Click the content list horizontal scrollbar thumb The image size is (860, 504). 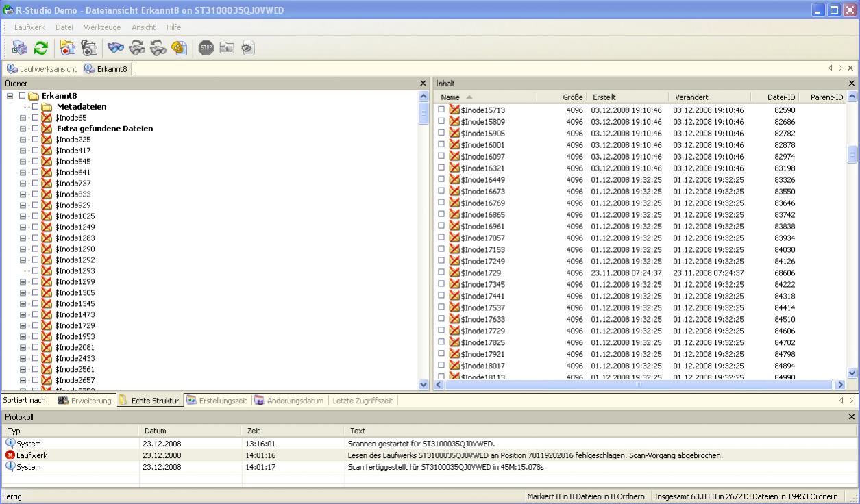[639, 386]
